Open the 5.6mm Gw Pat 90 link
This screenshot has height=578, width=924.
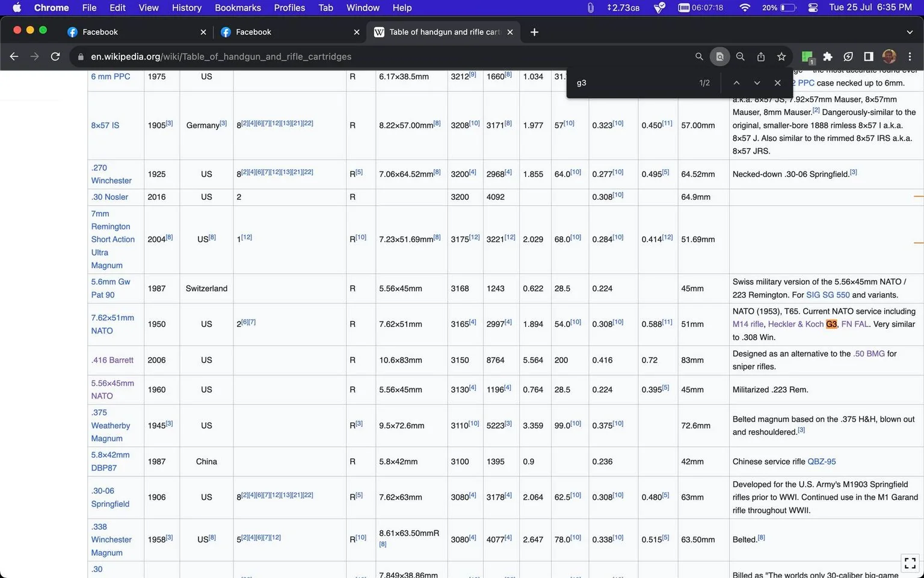pyautogui.click(x=111, y=288)
